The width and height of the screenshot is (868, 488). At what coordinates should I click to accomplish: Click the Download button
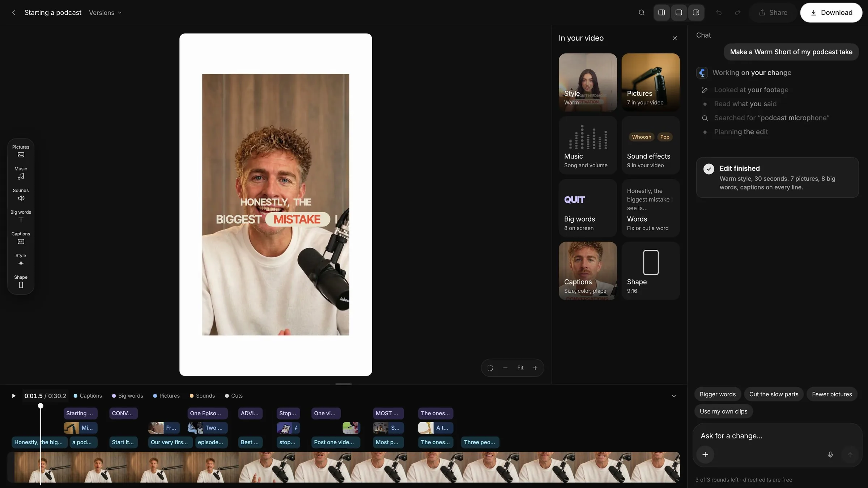(831, 13)
